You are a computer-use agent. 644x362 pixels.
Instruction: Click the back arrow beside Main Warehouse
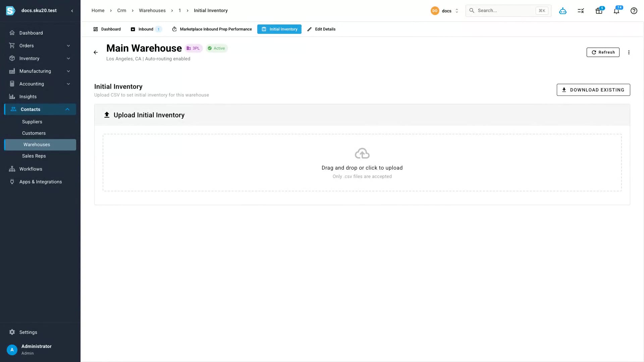click(96, 52)
